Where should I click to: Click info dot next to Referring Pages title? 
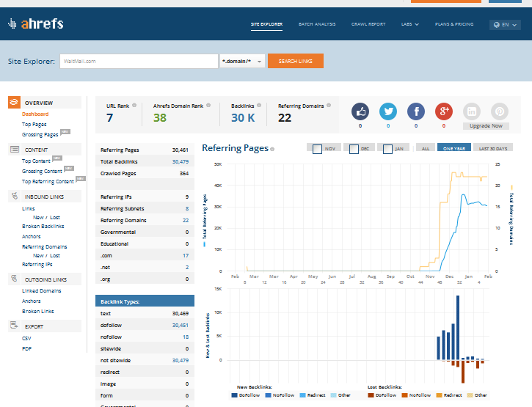(272, 149)
